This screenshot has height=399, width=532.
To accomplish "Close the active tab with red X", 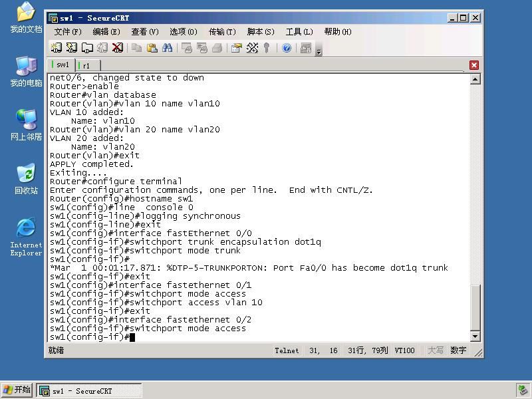I will 474,65.
